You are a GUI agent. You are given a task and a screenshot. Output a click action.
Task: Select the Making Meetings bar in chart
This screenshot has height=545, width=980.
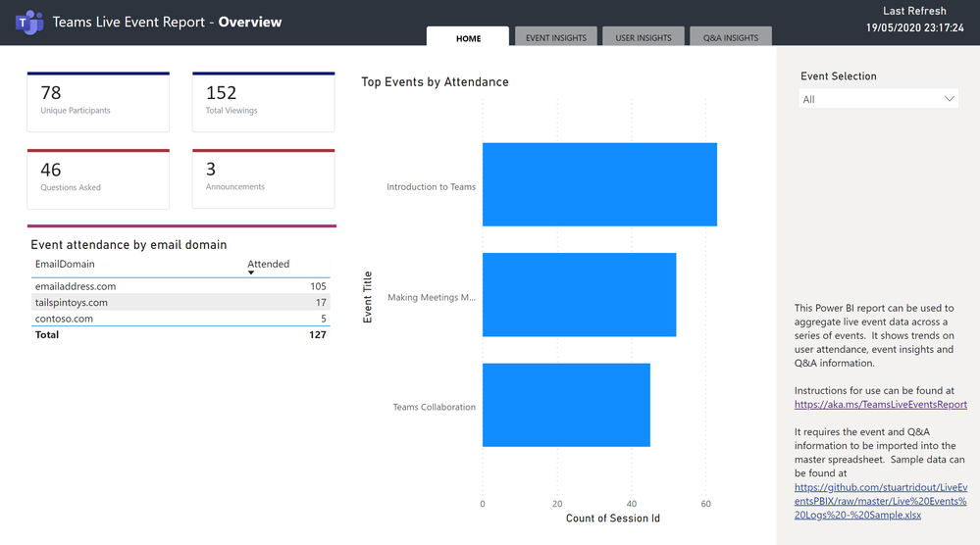[579, 295]
